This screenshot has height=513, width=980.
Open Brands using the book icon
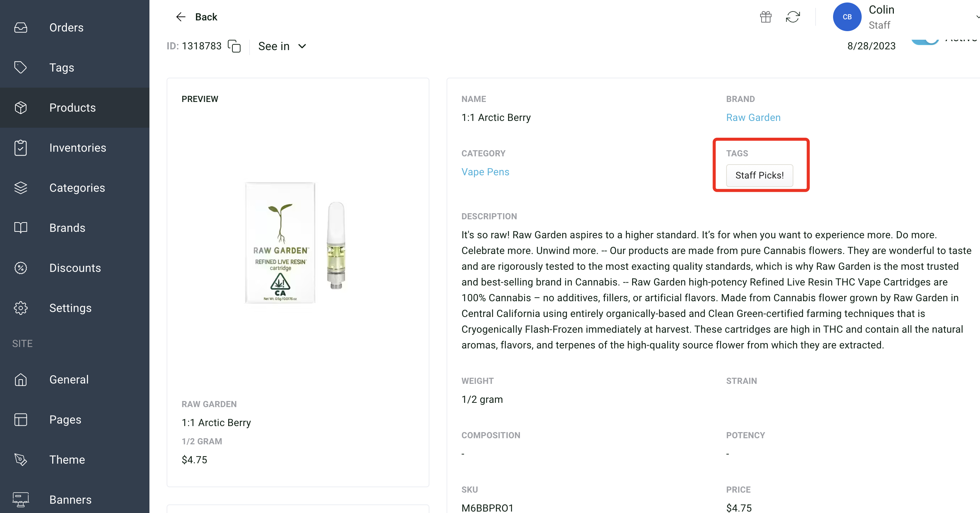(x=21, y=228)
